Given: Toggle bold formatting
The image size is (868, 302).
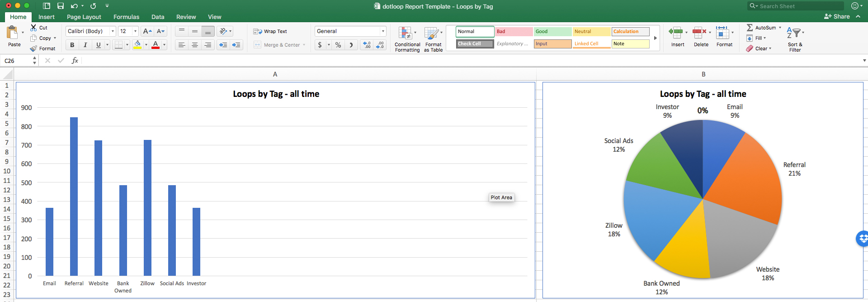Looking at the screenshot, I should 72,45.
